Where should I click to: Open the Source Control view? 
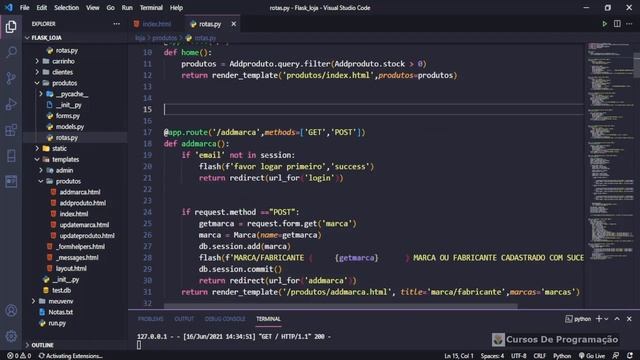coord(11,78)
